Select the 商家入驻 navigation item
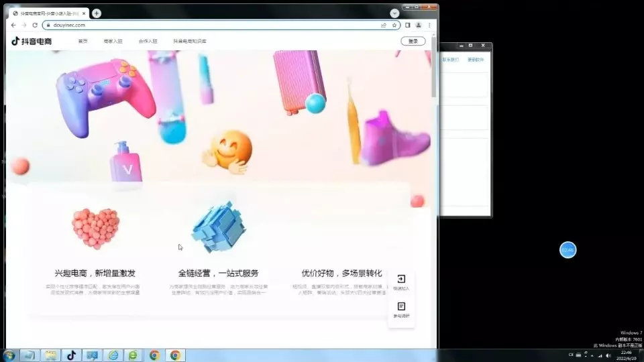The height and width of the screenshot is (362, 644). click(x=113, y=41)
